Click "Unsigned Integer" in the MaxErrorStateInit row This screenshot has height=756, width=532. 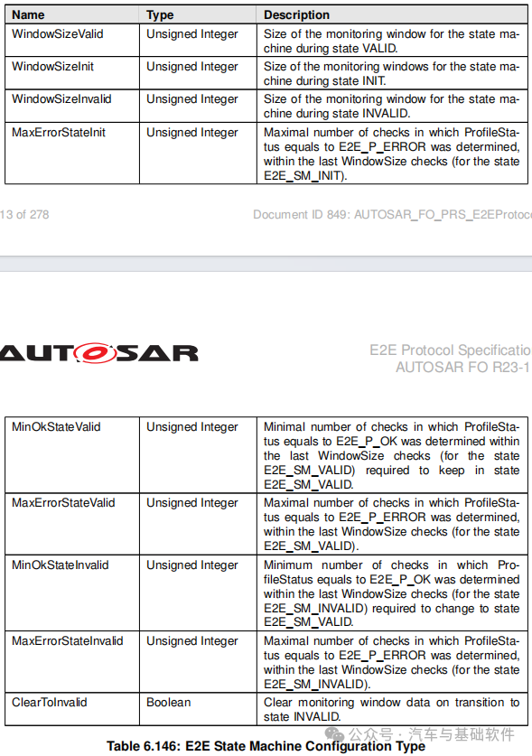192,132
